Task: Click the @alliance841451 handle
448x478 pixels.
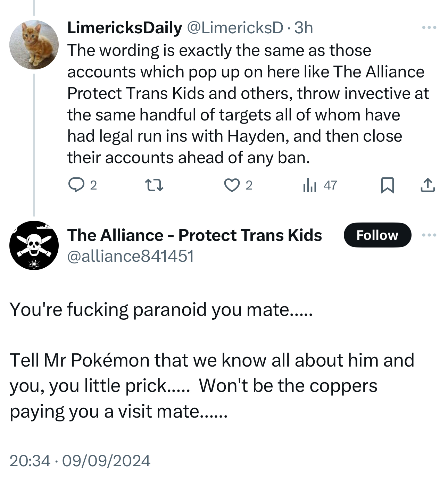Action: [x=130, y=256]
